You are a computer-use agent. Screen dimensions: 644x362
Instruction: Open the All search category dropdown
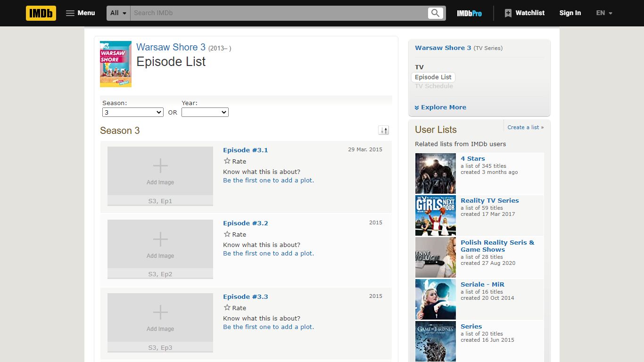118,13
